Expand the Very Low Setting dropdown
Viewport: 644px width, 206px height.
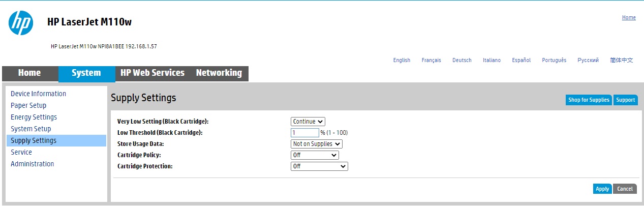[308, 122]
